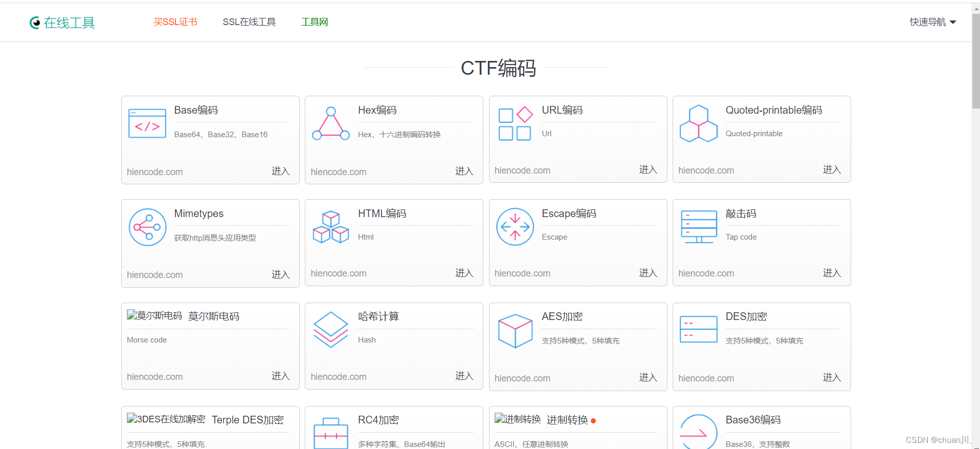Click the '获取http消息头应用类型' description
Viewport: 980px width, 449px height.
point(215,238)
